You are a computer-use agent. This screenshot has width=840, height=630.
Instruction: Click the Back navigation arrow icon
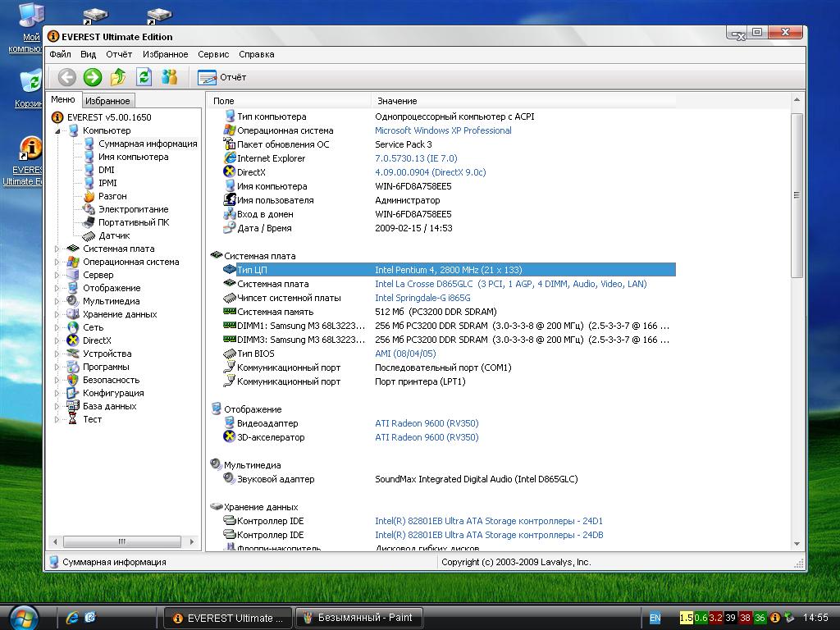[x=67, y=77]
